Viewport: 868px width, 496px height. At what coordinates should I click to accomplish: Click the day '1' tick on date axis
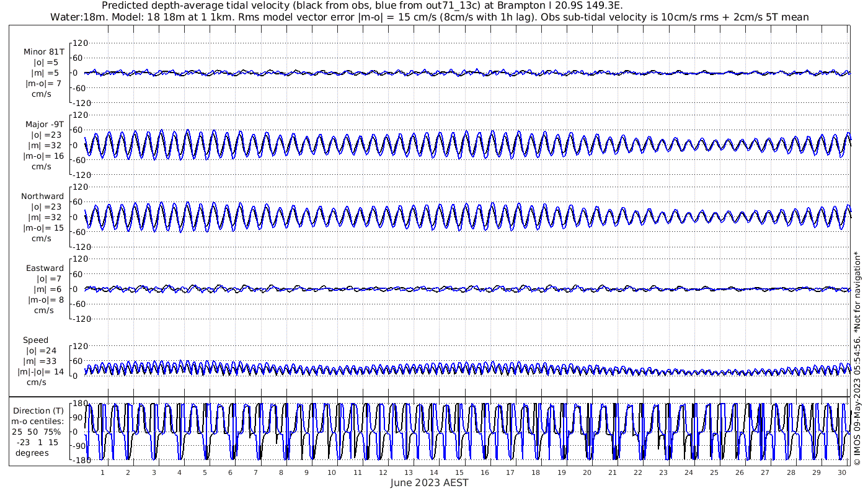(103, 472)
